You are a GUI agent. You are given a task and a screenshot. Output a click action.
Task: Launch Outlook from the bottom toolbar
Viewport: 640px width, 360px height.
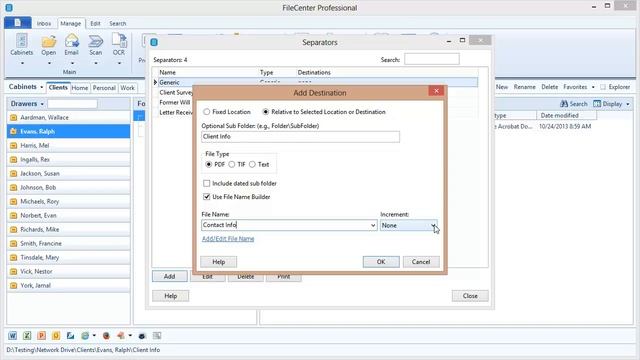click(56, 336)
